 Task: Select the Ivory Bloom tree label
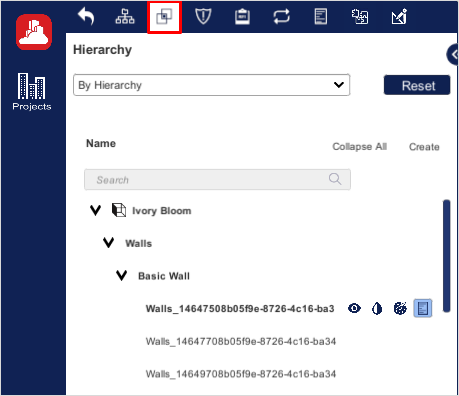pyautogui.click(x=162, y=211)
